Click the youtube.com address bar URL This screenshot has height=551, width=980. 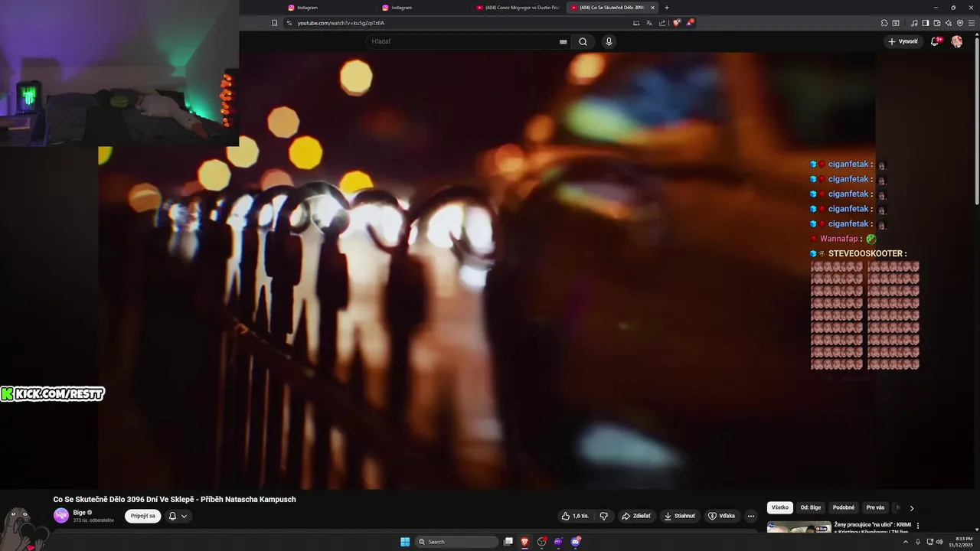coord(341,23)
